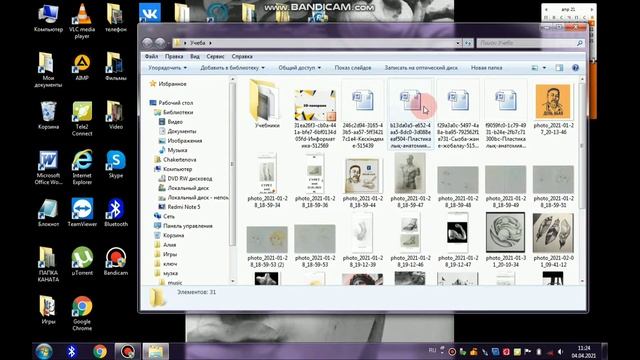Launch Microsoft Office Word shortcut

[48, 168]
